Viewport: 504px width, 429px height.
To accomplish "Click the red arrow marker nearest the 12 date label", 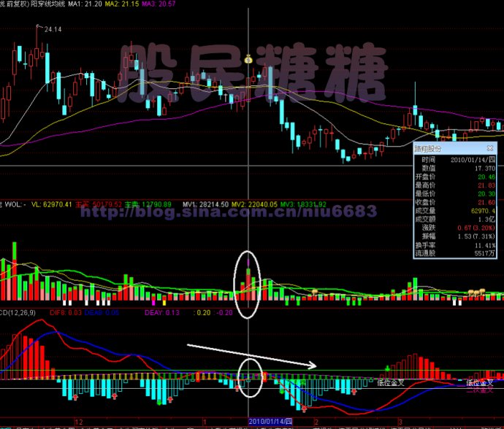I will click(x=75, y=397).
